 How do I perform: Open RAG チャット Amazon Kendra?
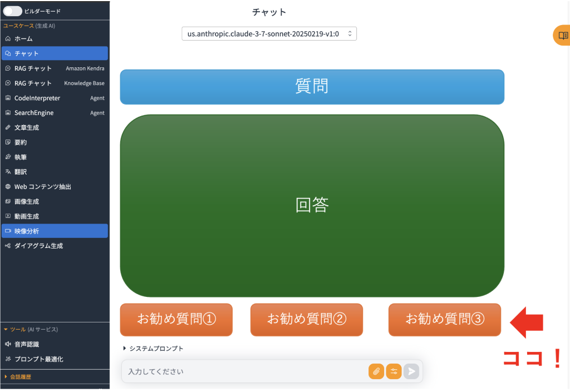coord(55,68)
